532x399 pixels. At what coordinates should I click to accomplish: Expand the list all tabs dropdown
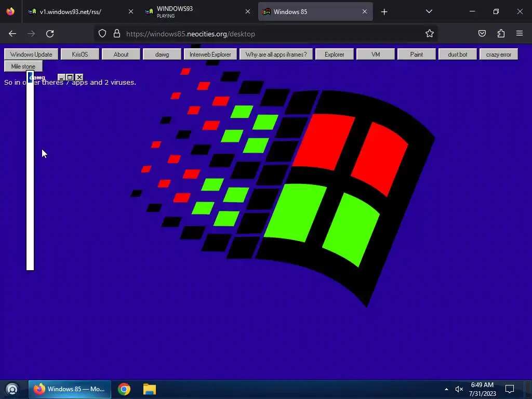pos(429,11)
